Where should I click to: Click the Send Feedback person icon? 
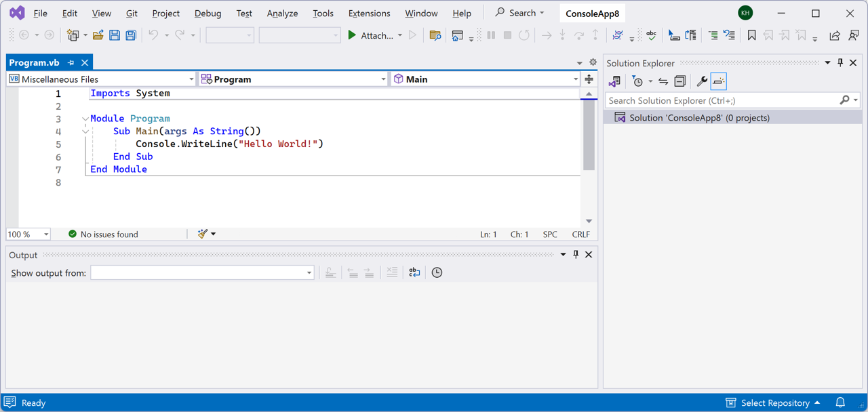click(x=854, y=35)
